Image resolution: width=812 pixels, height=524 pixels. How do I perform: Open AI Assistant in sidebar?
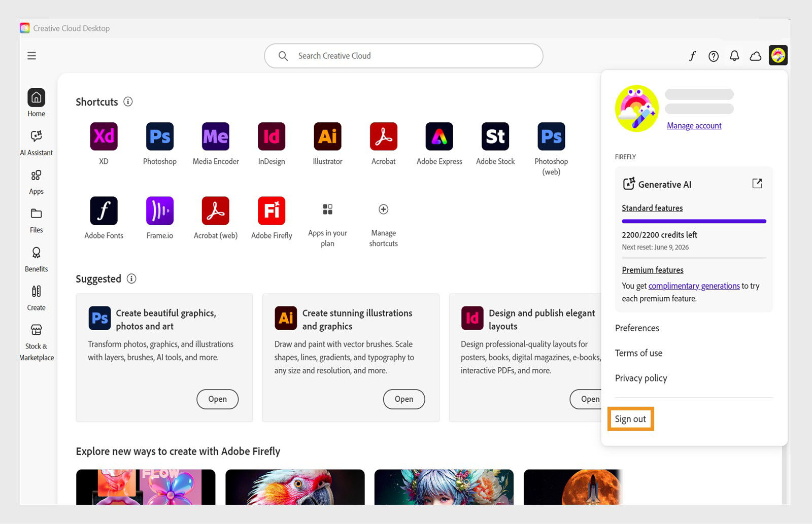tap(36, 142)
